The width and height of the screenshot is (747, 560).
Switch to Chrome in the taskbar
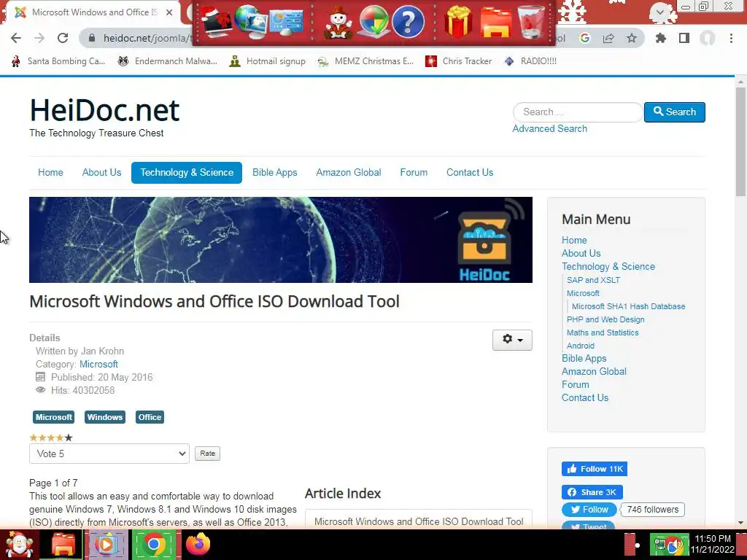click(154, 545)
